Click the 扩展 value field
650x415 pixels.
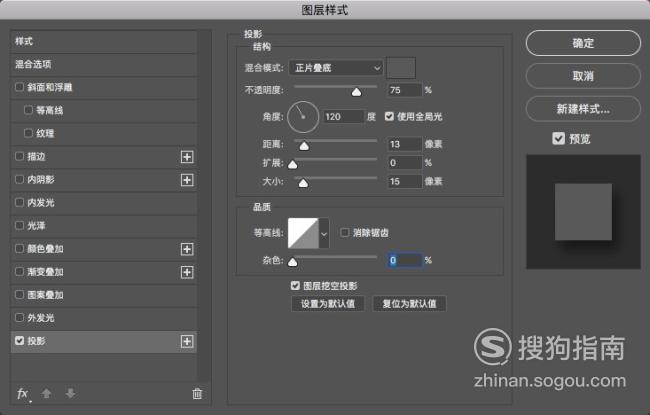pos(405,163)
